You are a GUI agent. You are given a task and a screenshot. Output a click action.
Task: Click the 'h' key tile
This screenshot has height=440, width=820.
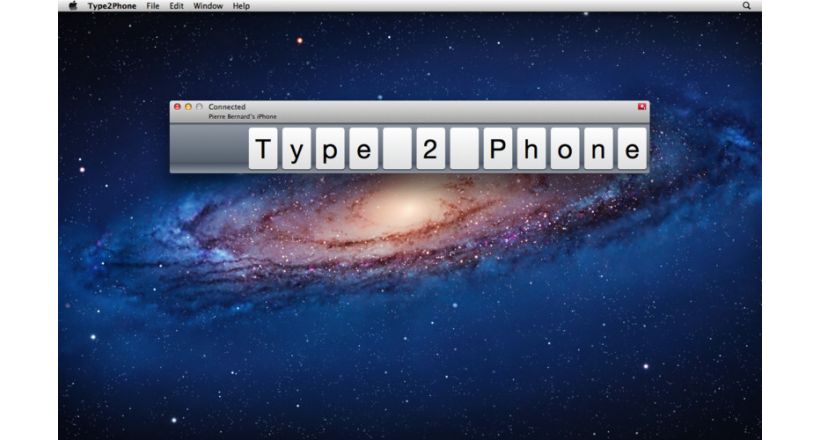pos(531,149)
